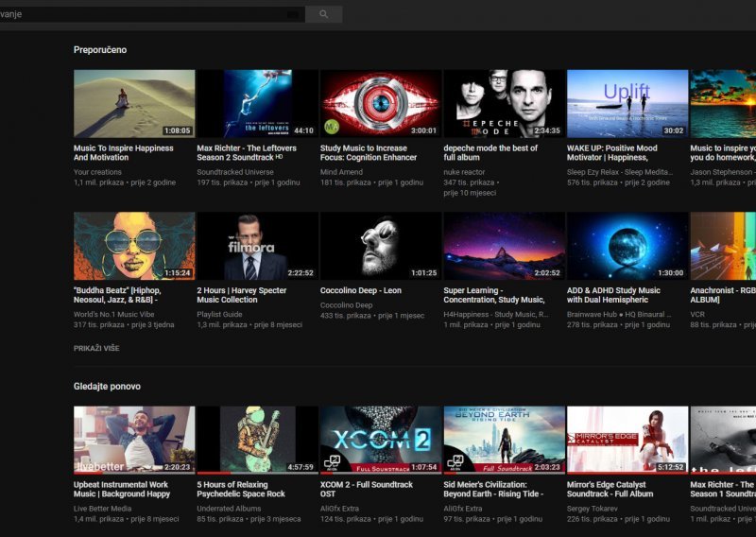Open the Depeche Mode best of album thumbnail

pyautogui.click(x=504, y=104)
